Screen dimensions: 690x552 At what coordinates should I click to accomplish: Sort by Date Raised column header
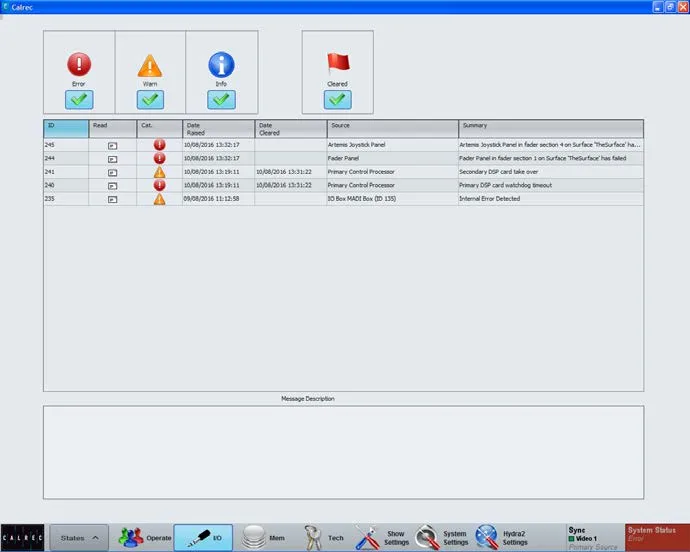click(219, 129)
